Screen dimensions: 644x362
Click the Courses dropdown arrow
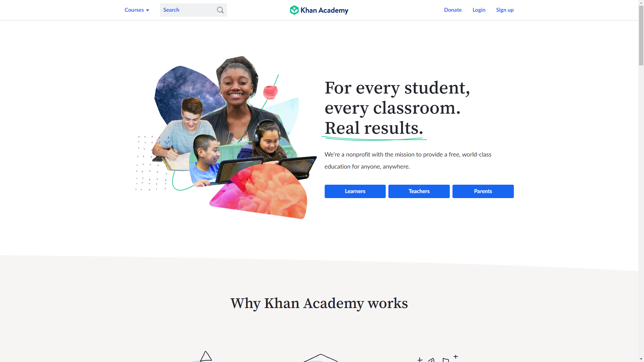[x=148, y=10]
